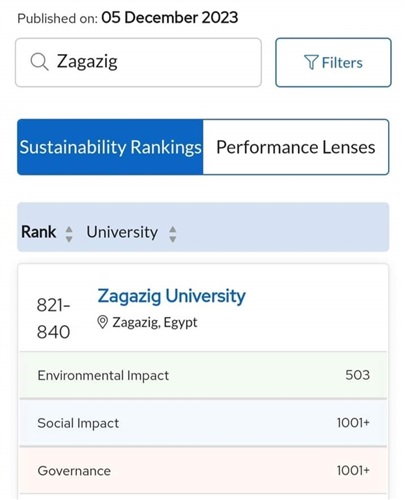This screenshot has width=406, height=500.
Task: Sort University descending with the down arrow
Action: [172, 239]
